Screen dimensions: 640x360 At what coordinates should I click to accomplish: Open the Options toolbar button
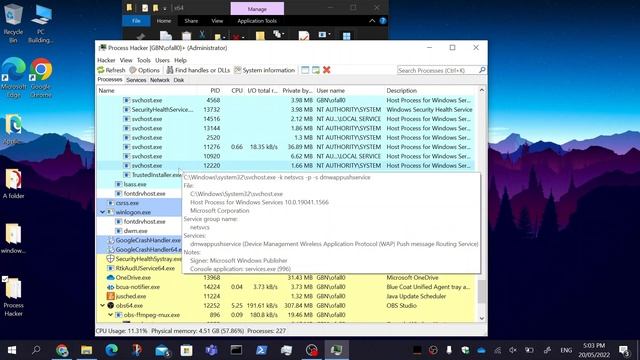pos(144,70)
